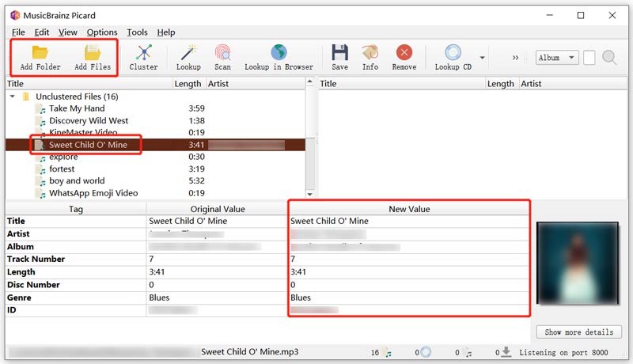Image resolution: width=633 pixels, height=364 pixels.
Task: Select Unclustered Files (16) folder
Action: [x=77, y=97]
